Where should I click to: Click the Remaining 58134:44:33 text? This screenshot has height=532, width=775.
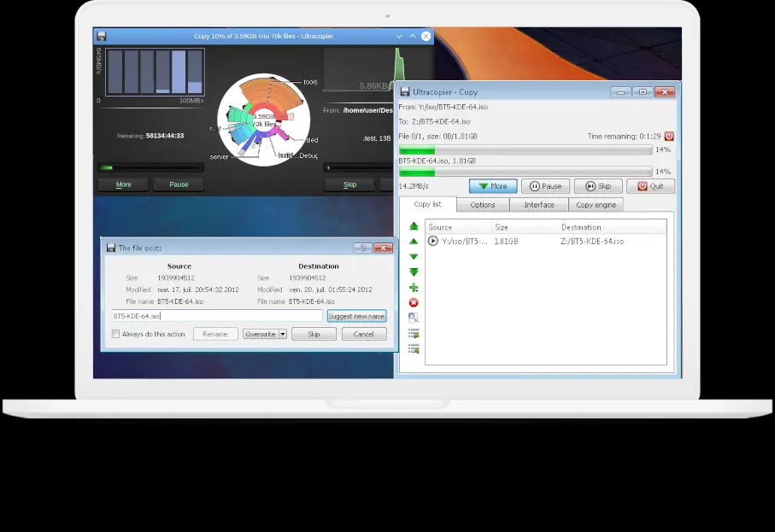[150, 136]
